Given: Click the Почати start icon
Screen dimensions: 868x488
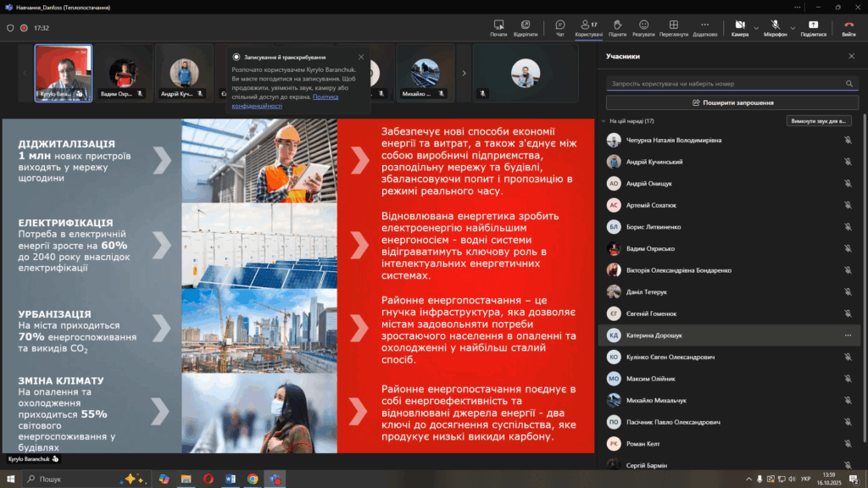Looking at the screenshot, I should pyautogui.click(x=498, y=27).
